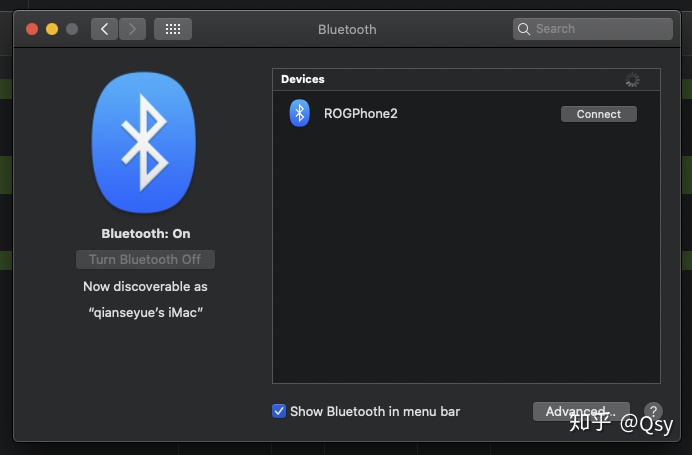Image resolution: width=692 pixels, height=455 pixels.
Task: Connect to ROGPhone2
Action: pos(598,114)
